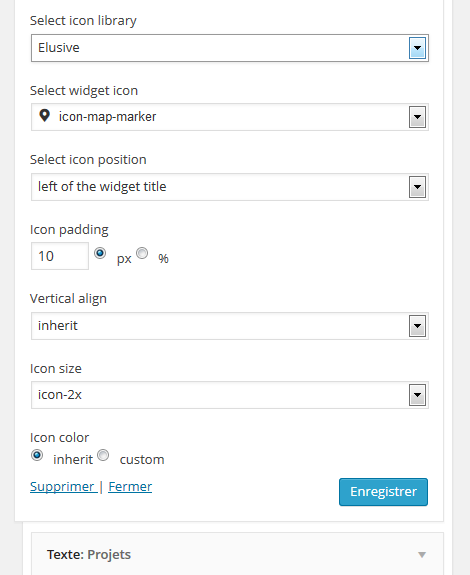Click the inherit vertical align select box

point(230,326)
